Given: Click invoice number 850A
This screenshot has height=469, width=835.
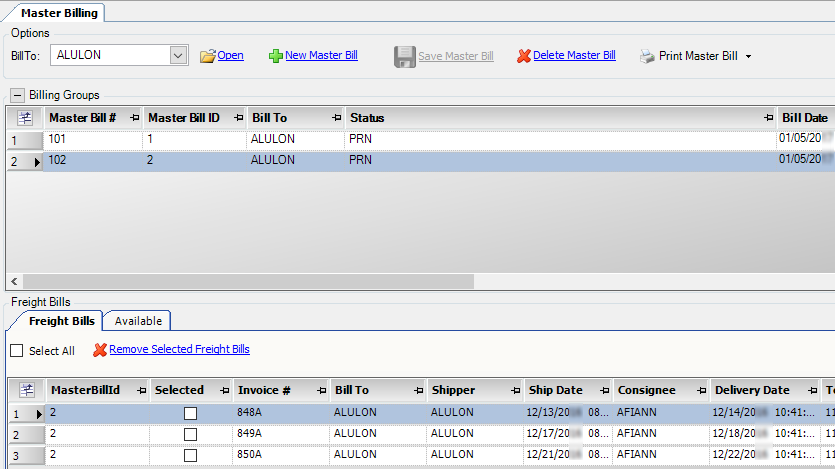Looking at the screenshot, I should (x=249, y=454).
